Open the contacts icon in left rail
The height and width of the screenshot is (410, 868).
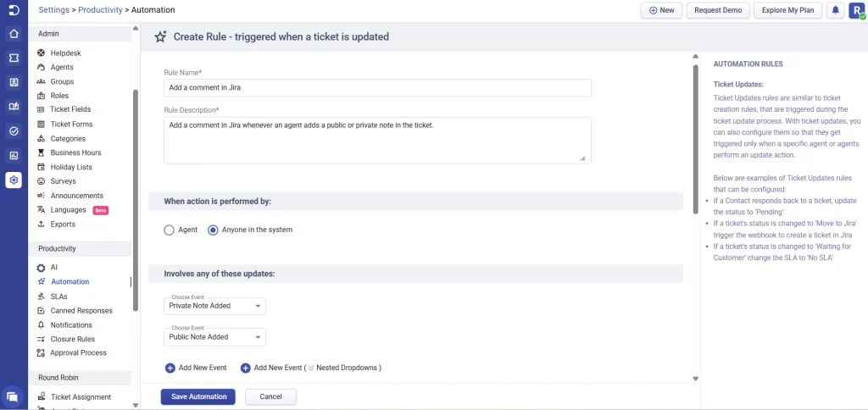14,82
